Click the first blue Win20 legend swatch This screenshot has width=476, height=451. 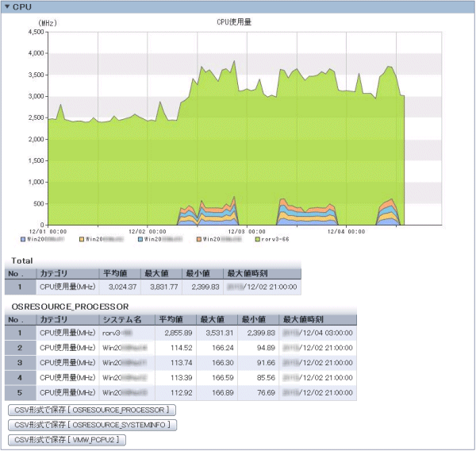(23, 237)
